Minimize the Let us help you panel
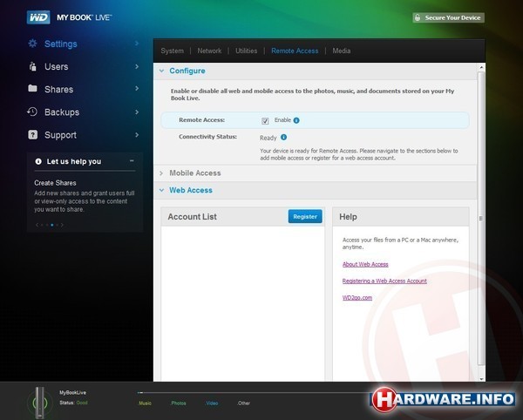Viewport: 523px width, 420px height. [x=132, y=161]
